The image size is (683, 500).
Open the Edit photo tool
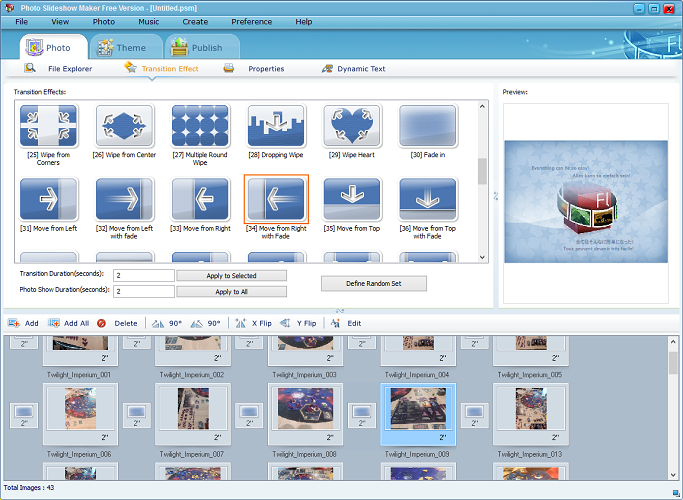pyautogui.click(x=346, y=324)
